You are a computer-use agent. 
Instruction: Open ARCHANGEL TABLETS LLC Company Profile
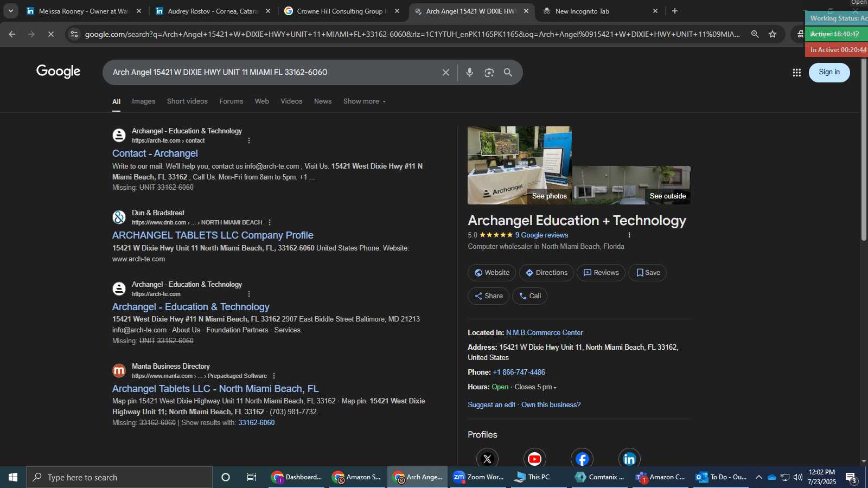point(213,235)
